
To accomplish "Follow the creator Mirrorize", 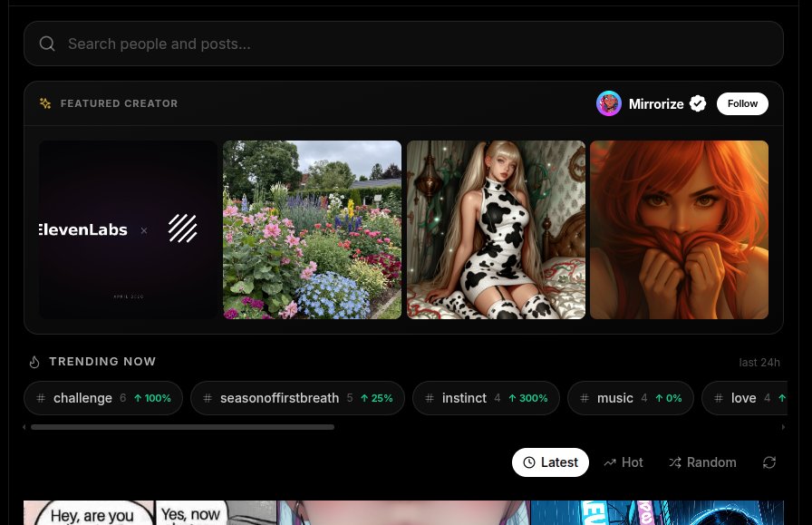I will point(742,103).
